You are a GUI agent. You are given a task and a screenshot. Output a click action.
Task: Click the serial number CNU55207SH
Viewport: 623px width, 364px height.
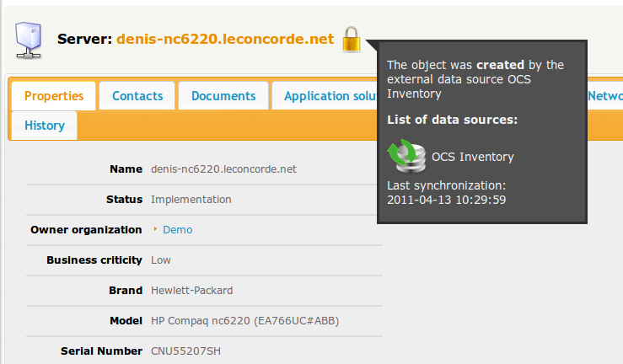[x=185, y=351]
